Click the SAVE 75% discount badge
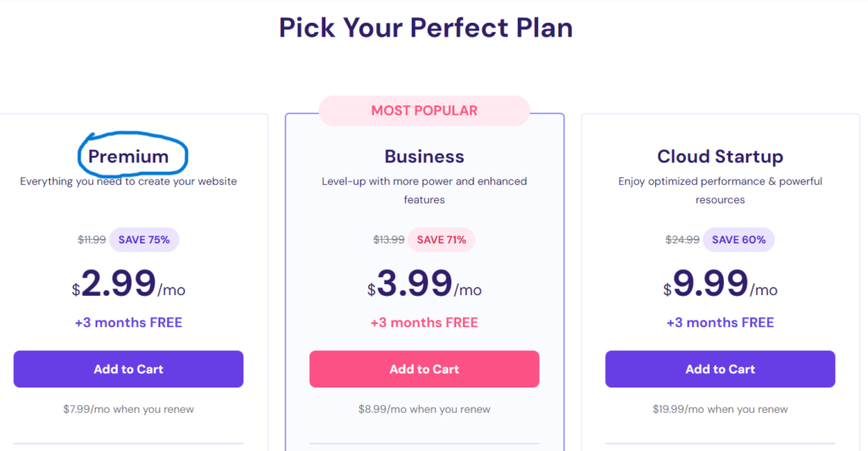This screenshot has height=451, width=868. [144, 240]
